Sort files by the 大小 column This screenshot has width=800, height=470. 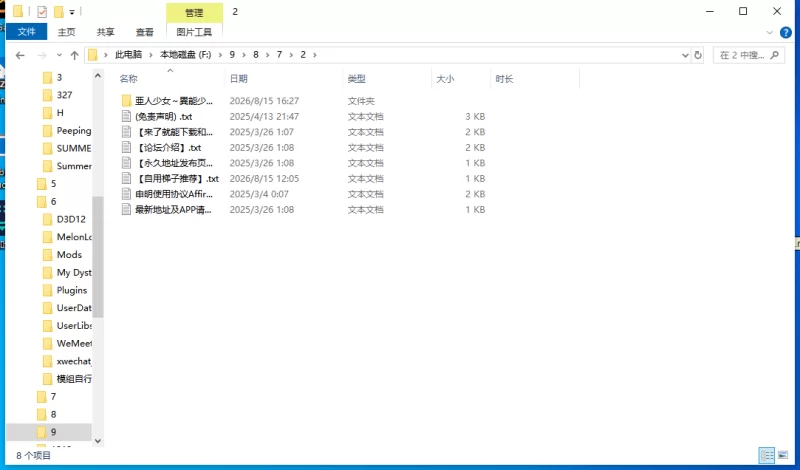(x=445, y=79)
